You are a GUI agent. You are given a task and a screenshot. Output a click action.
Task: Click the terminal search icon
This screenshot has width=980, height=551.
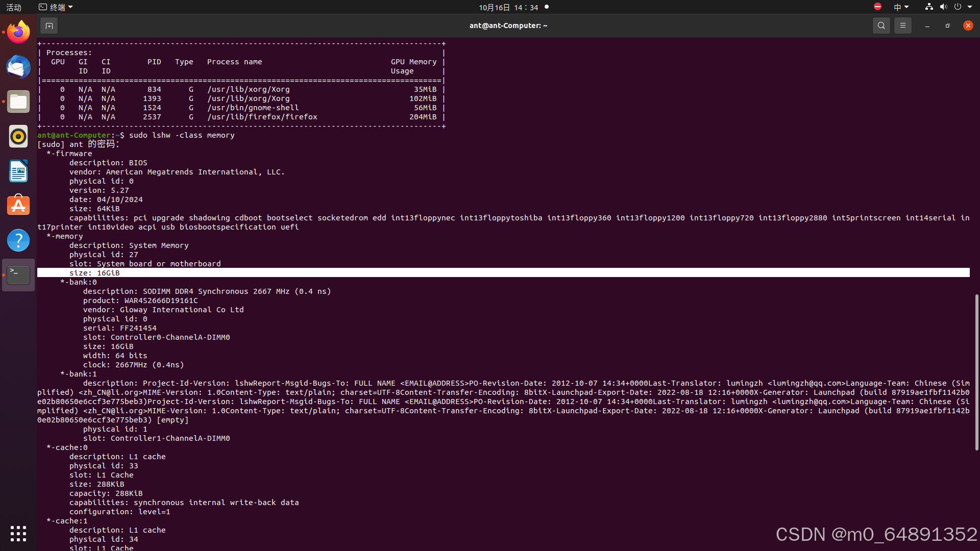(881, 26)
